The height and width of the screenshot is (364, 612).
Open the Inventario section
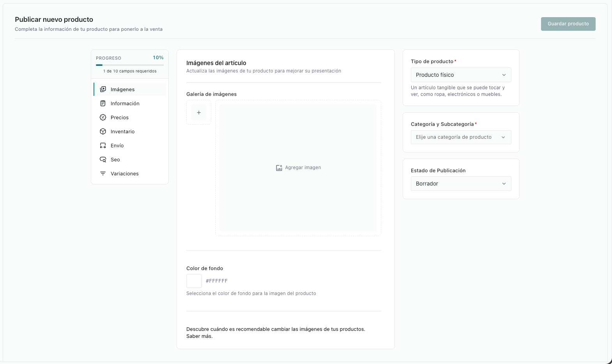(130, 131)
